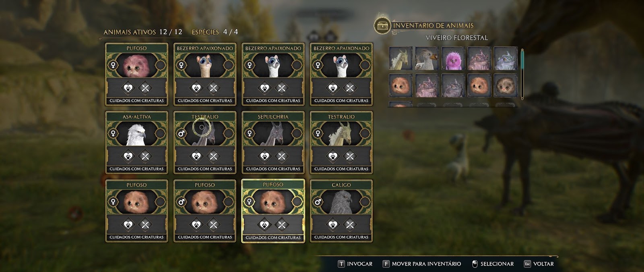Click the empty circle slot on the Sepulchria card
Viewport: 644px width, 272px height.
click(297, 133)
